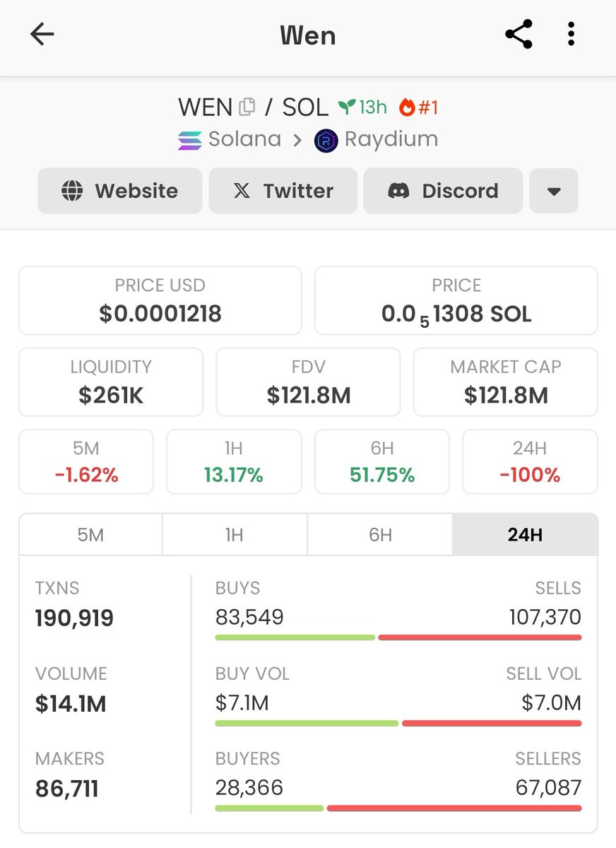The height and width of the screenshot is (848, 616).
Task: Click the SELLERS count 67,087
Action: pos(549,787)
